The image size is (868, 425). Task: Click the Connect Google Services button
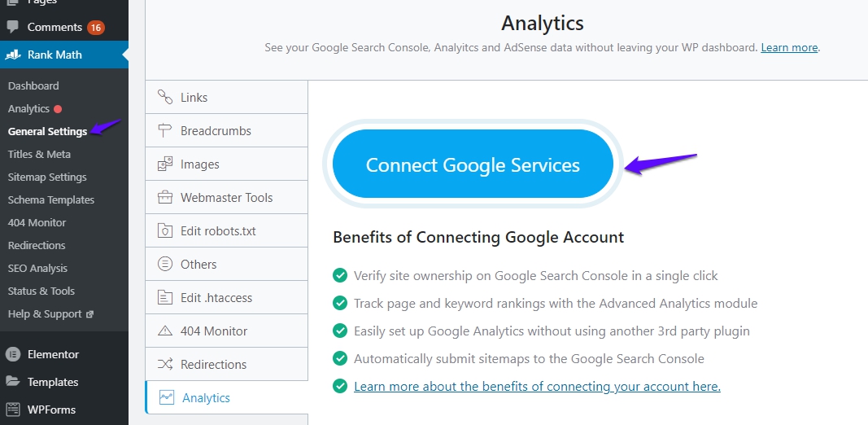pyautogui.click(x=473, y=164)
